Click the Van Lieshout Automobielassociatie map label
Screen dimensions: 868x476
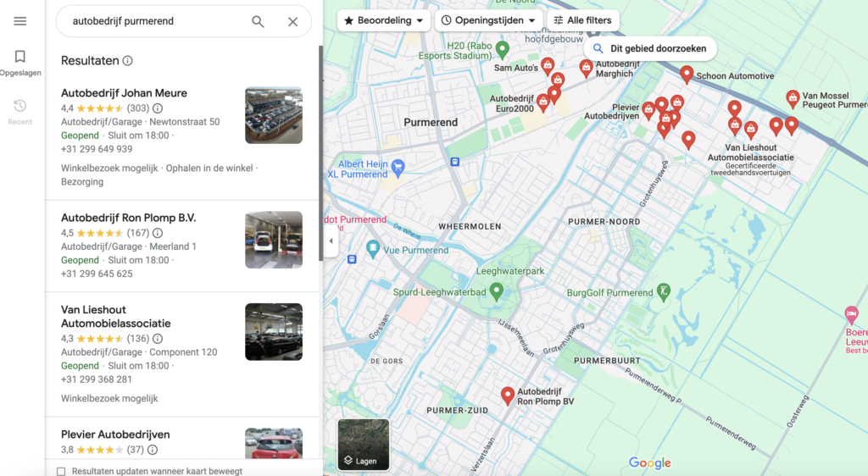click(x=751, y=152)
